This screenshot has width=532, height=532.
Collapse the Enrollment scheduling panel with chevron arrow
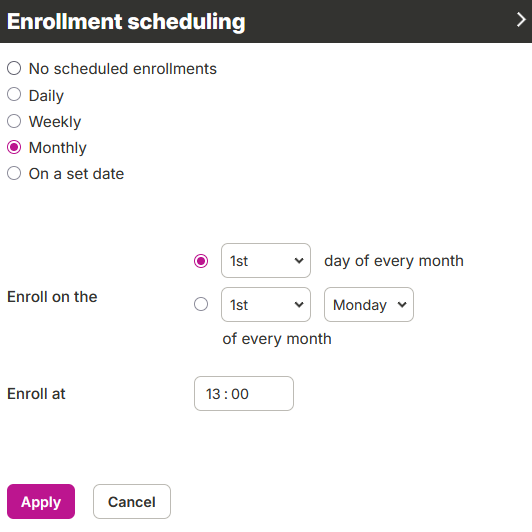[x=521, y=20]
